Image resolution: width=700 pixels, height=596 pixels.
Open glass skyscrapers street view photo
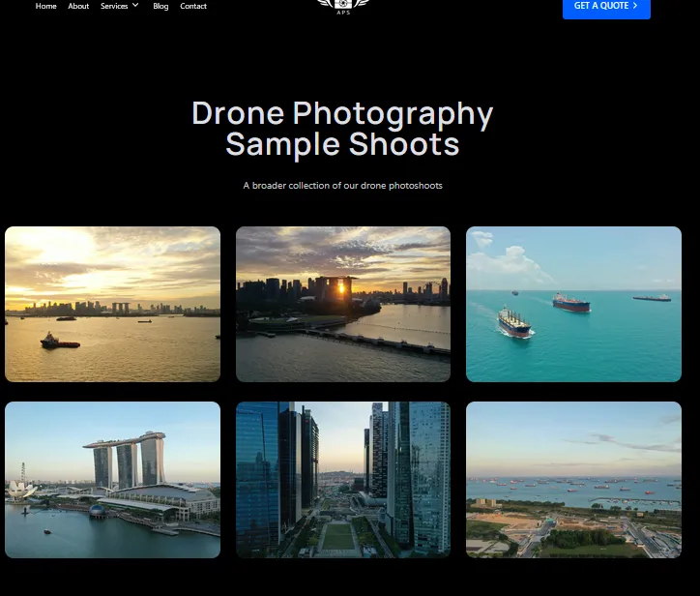coord(343,479)
